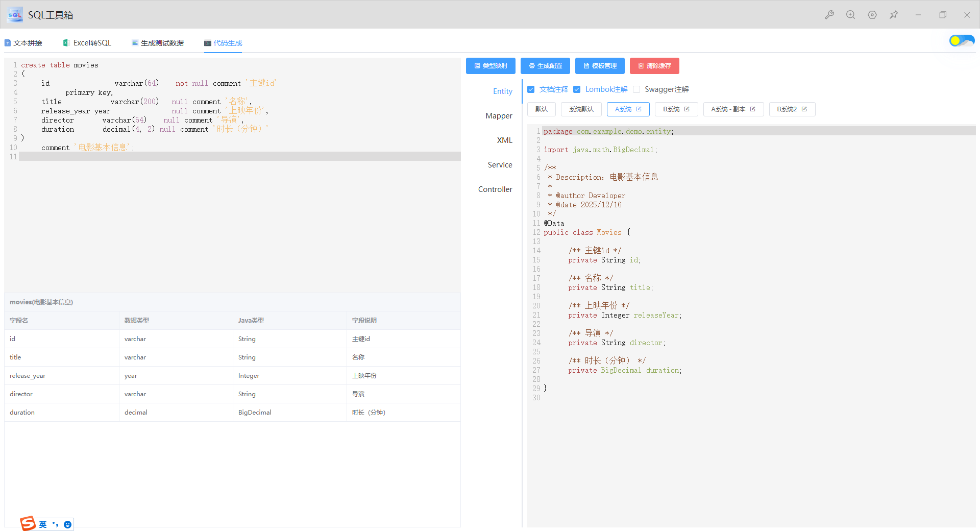Click edit icon on A系统 template
Image resolution: width=980 pixels, height=531 pixels.
(639, 109)
